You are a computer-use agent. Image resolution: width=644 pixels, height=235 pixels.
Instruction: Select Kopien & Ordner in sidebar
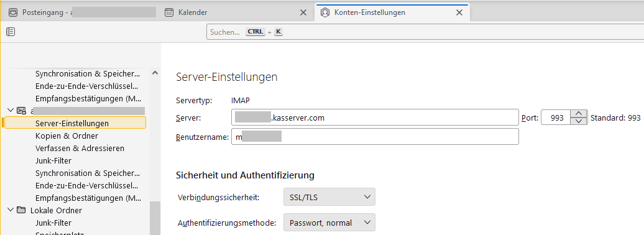(67, 136)
